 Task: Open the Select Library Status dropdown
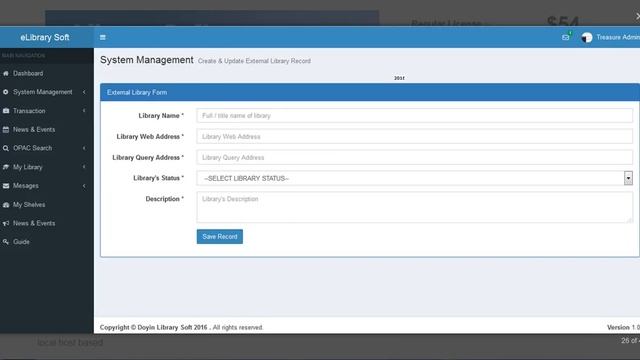coord(414,178)
